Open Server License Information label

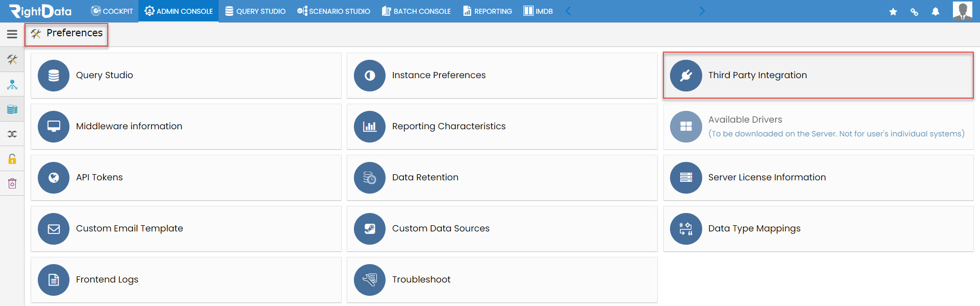click(767, 177)
